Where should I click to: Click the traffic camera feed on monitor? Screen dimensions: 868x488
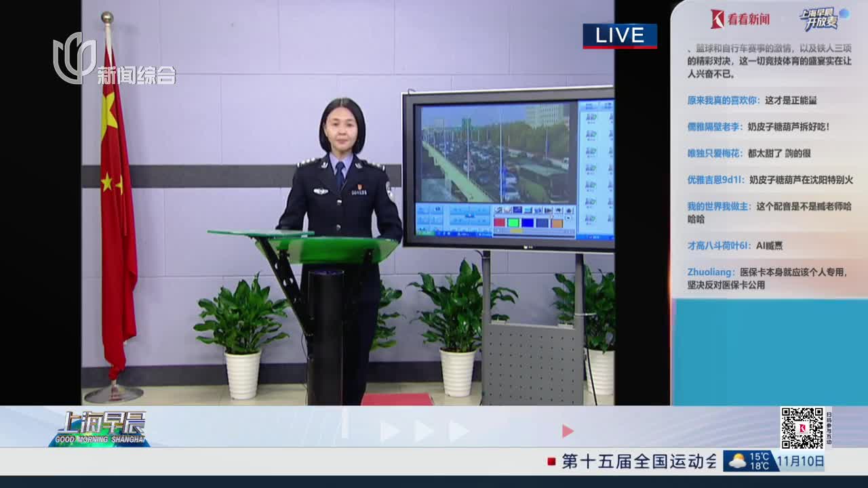tap(495, 154)
